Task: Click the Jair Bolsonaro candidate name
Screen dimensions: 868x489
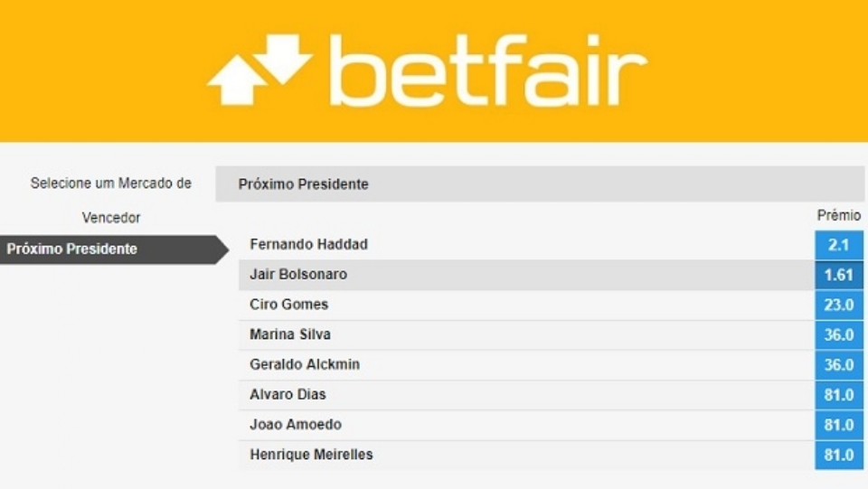Action: (297, 275)
